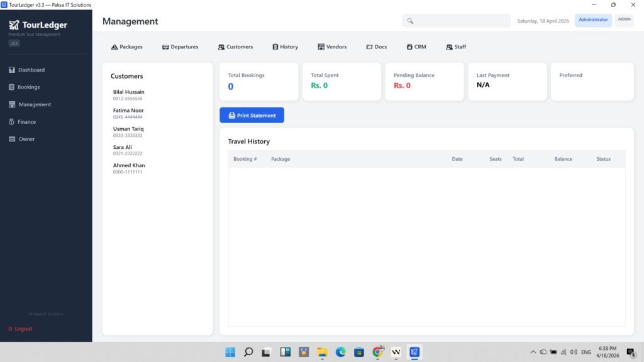Switch to the Staff tab
This screenshot has width=644, height=362.
tap(456, 47)
